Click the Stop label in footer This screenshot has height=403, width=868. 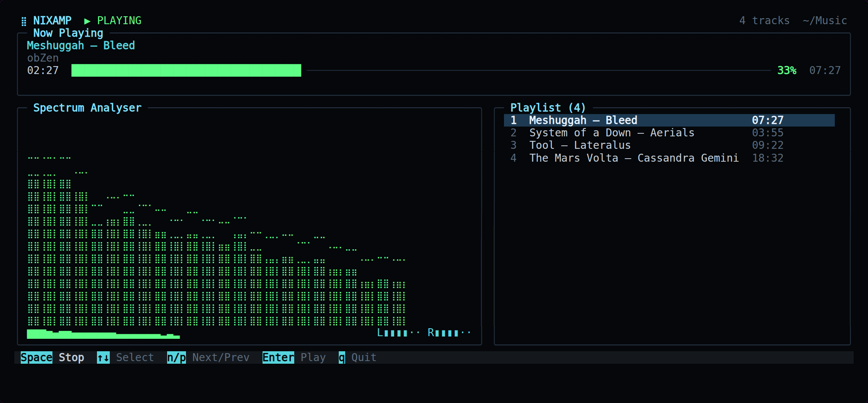pos(71,357)
